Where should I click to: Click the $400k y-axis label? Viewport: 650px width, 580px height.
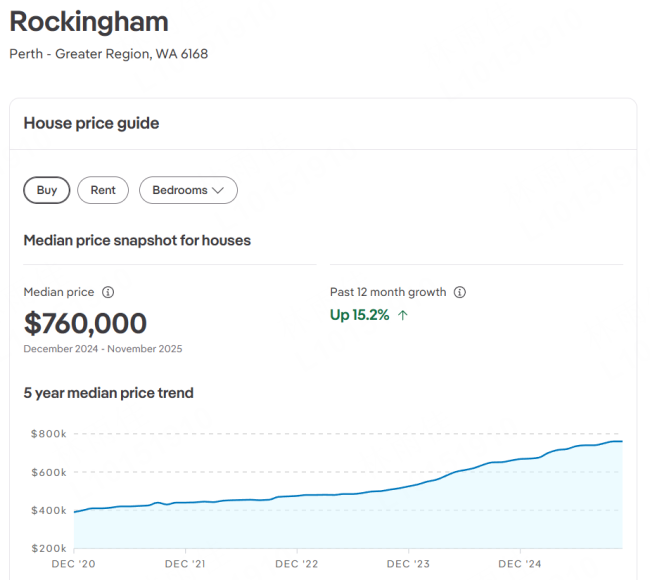coord(48,511)
